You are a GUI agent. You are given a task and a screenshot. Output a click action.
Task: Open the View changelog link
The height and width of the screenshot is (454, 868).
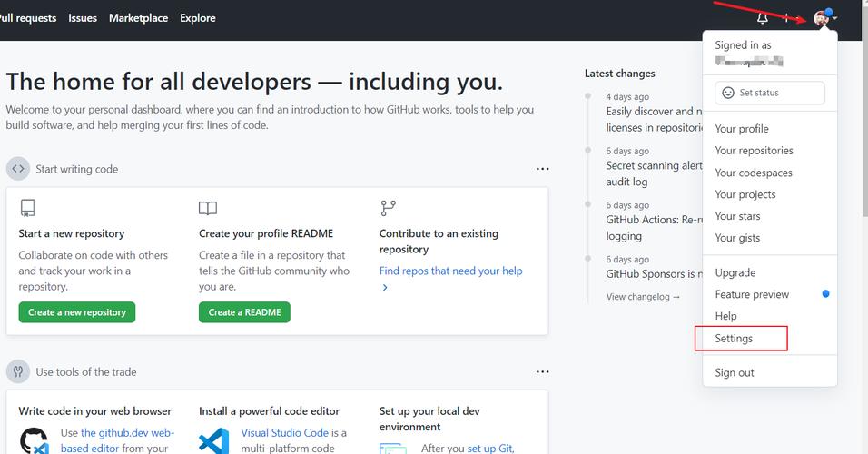(643, 297)
